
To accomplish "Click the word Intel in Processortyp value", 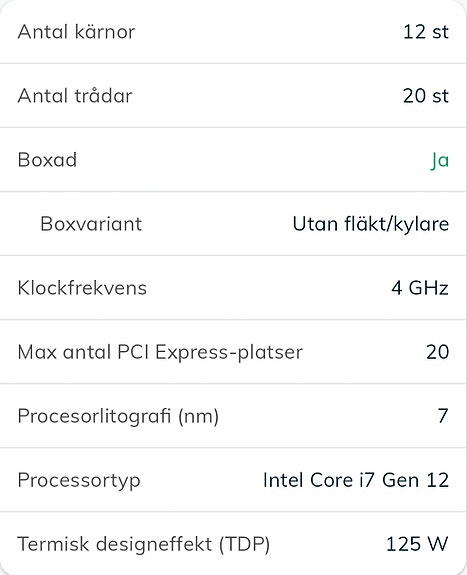I will [x=284, y=480].
